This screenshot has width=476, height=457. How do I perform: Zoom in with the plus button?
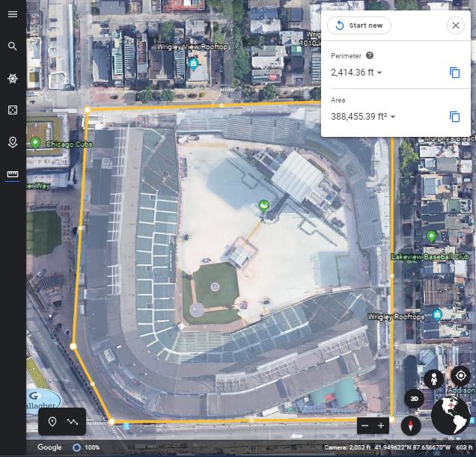(x=381, y=426)
